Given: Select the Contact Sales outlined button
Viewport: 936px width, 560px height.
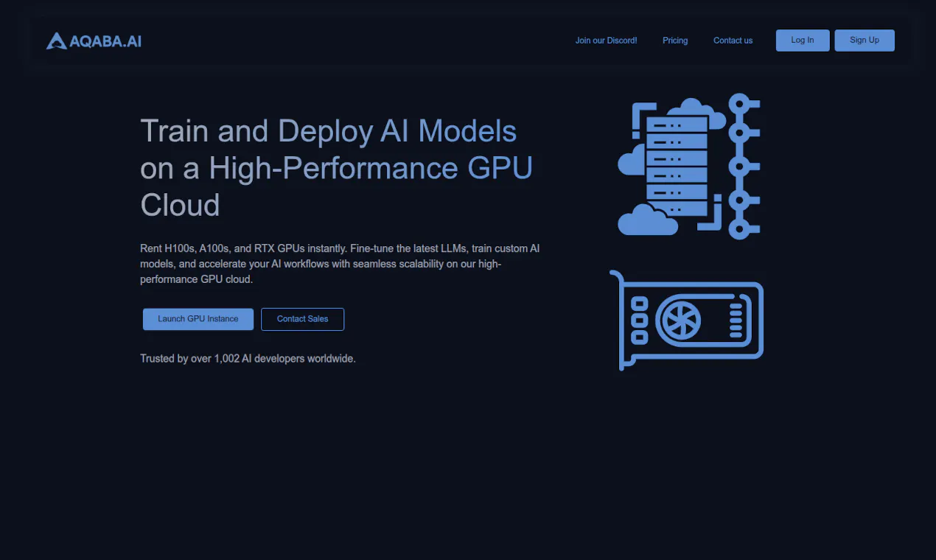Looking at the screenshot, I should tap(302, 319).
